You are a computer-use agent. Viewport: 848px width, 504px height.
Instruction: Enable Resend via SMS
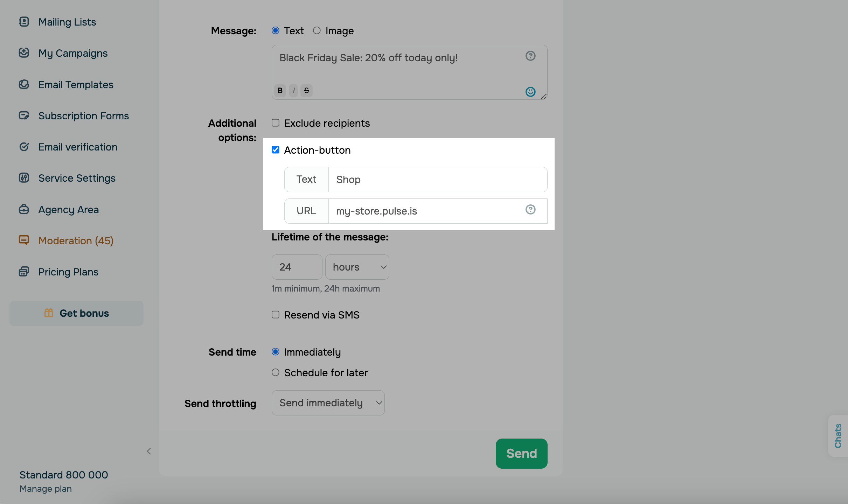coord(275,314)
